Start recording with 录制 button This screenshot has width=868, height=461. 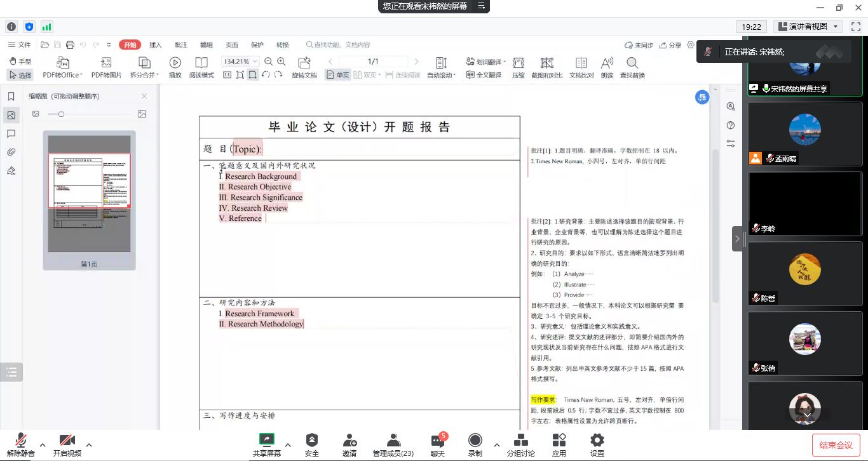[475, 445]
